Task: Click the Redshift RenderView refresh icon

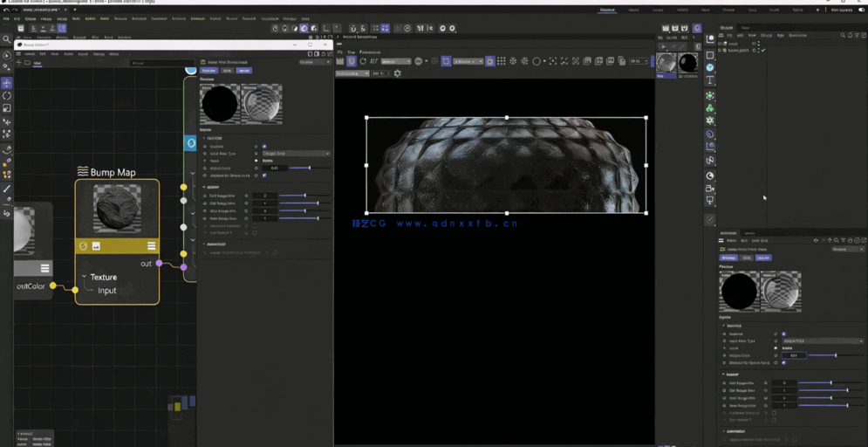Action: coord(363,61)
